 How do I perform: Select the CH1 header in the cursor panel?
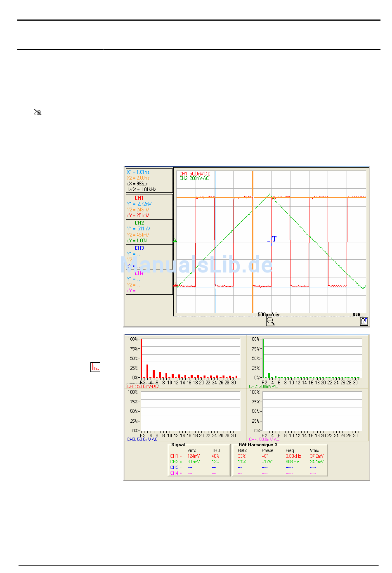(139, 198)
